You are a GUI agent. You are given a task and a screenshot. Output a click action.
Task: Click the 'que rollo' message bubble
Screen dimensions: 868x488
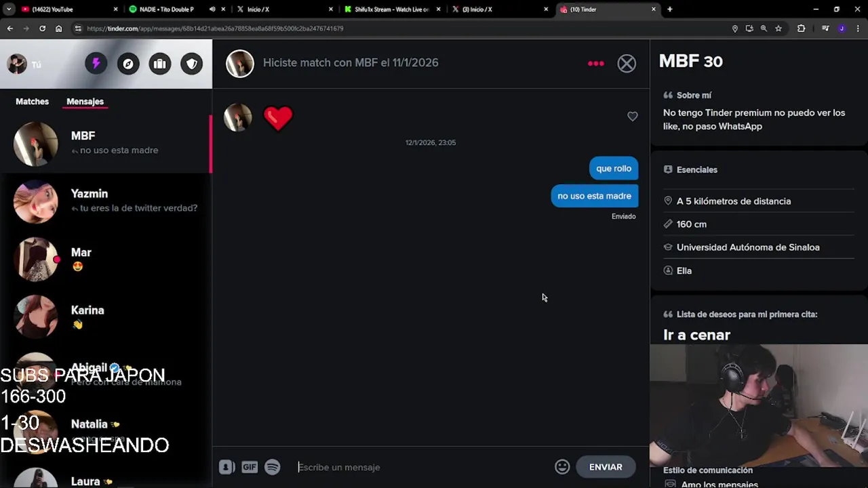coord(614,169)
